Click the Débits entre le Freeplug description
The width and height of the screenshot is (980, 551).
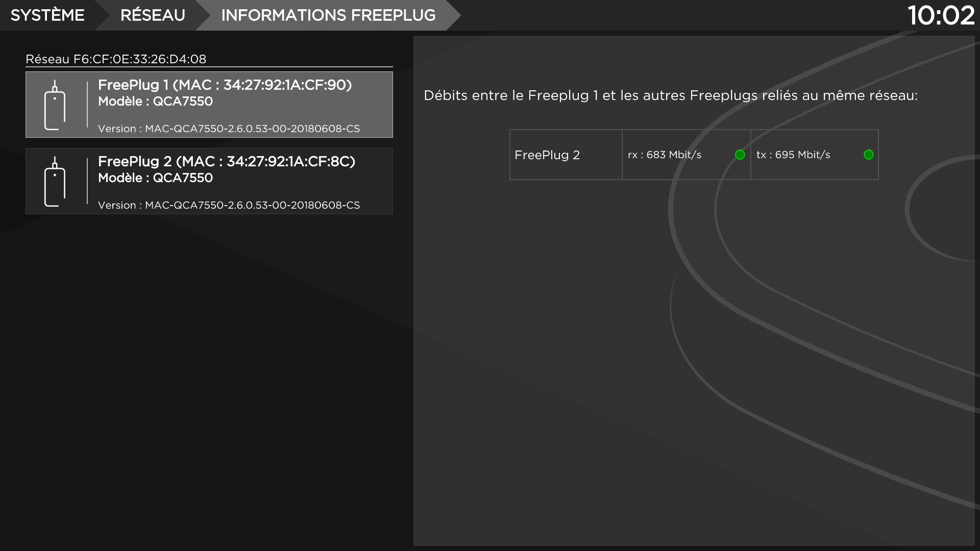pyautogui.click(x=670, y=96)
